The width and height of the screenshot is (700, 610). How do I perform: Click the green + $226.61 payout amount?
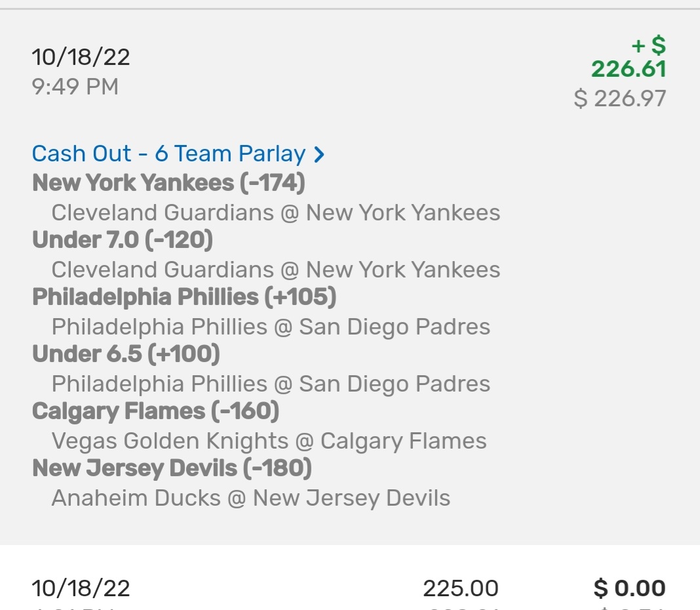pyautogui.click(x=629, y=58)
